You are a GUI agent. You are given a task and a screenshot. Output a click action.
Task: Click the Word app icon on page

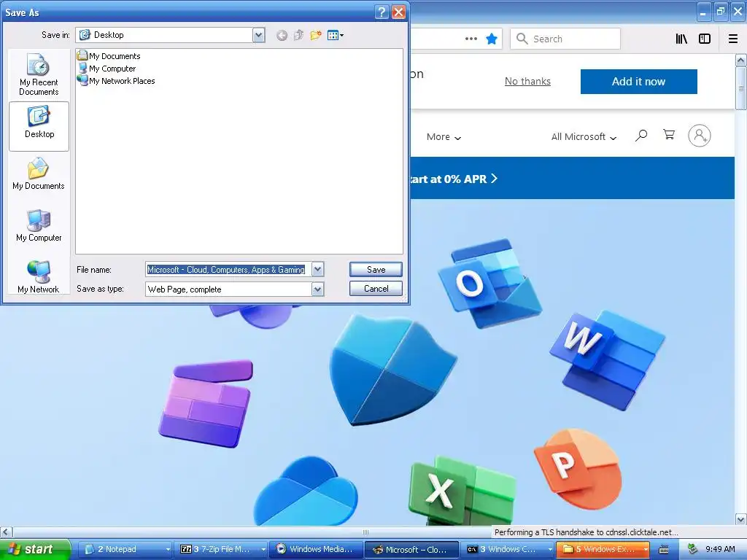tap(608, 359)
